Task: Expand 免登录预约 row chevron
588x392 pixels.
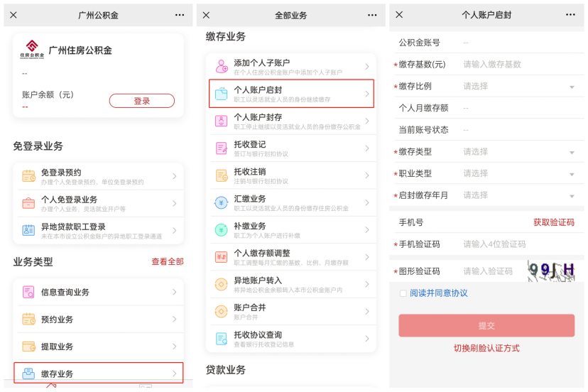Action: 175,176
